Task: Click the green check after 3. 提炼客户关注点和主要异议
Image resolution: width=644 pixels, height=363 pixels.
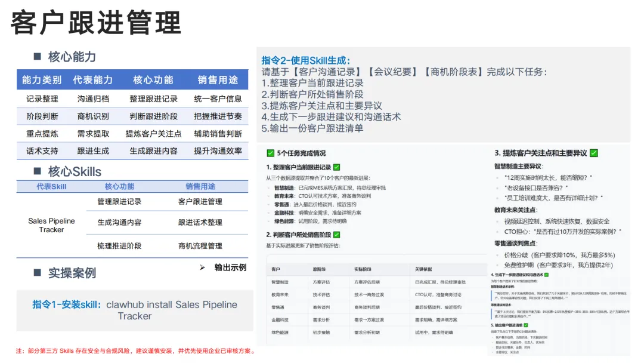Action: click(x=594, y=153)
